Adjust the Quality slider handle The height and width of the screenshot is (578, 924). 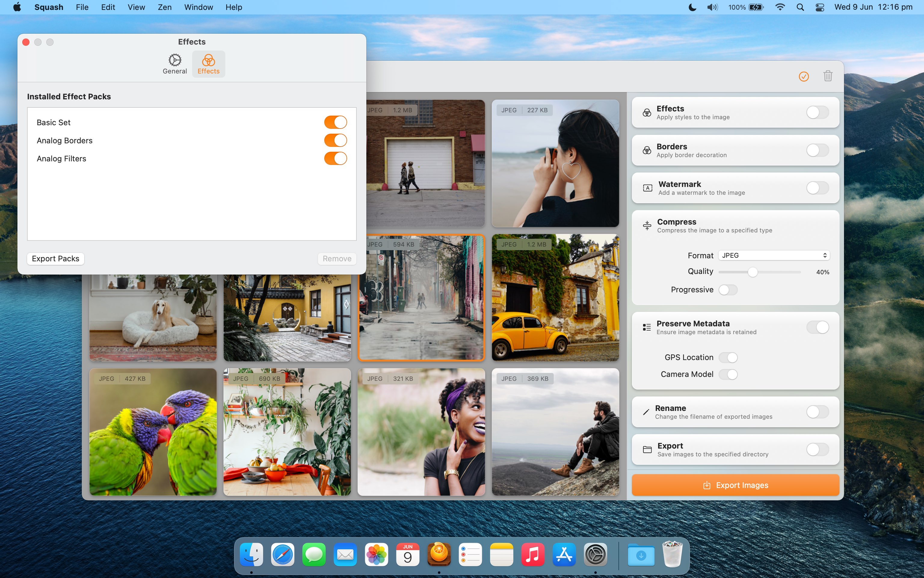pyautogui.click(x=752, y=272)
